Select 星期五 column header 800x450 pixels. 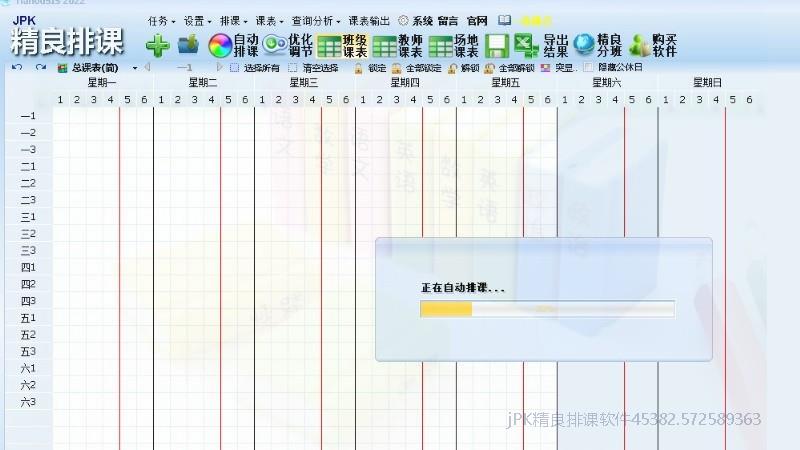506,82
